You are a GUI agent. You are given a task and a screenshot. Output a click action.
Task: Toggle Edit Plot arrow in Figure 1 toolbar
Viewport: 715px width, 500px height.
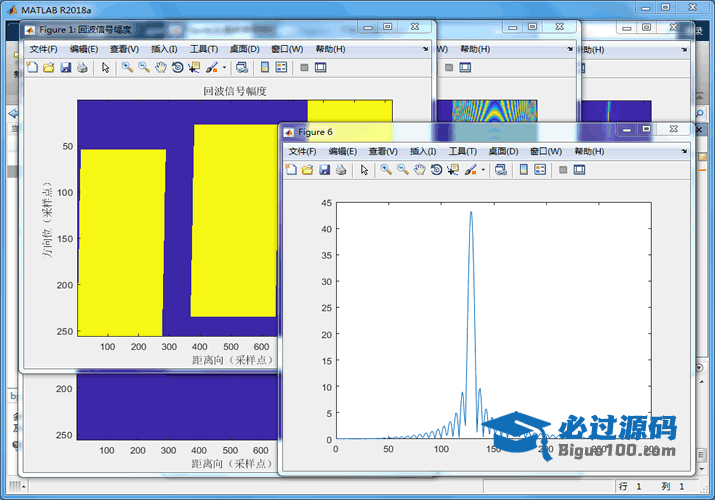105,68
